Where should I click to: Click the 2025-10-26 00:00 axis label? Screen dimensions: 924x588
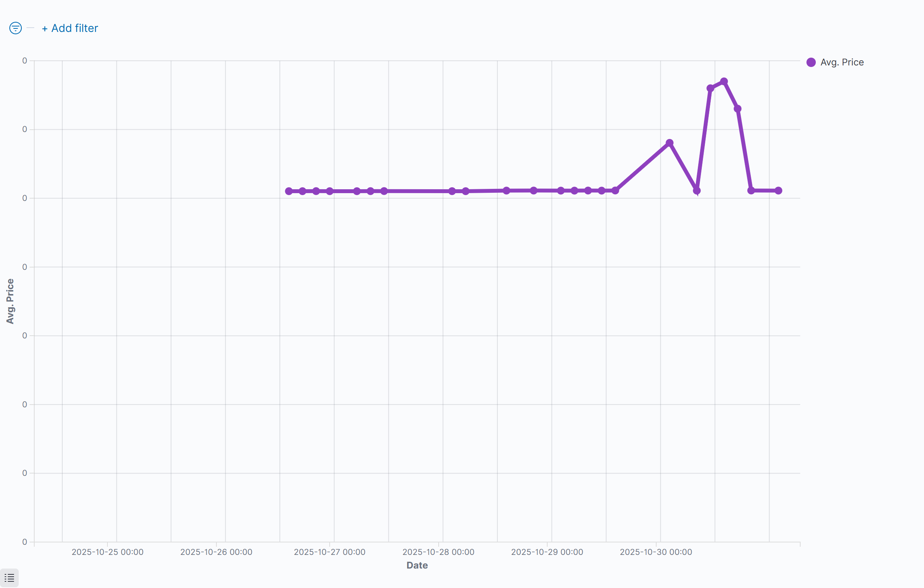point(216,552)
